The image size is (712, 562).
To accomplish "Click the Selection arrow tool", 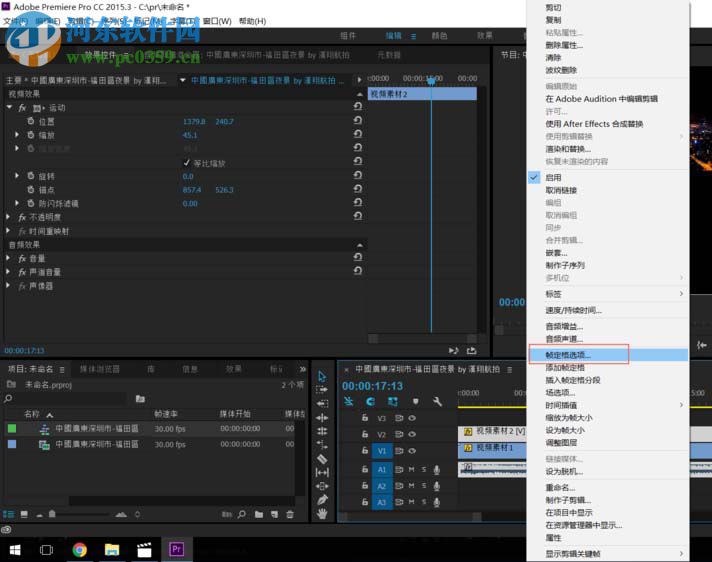I will pos(322,377).
